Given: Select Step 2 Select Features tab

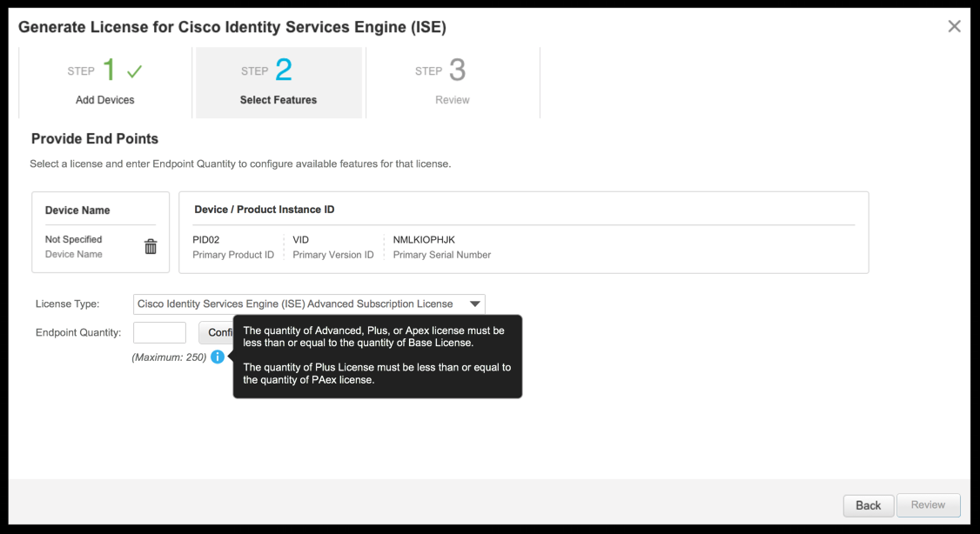Looking at the screenshot, I should coord(279,83).
